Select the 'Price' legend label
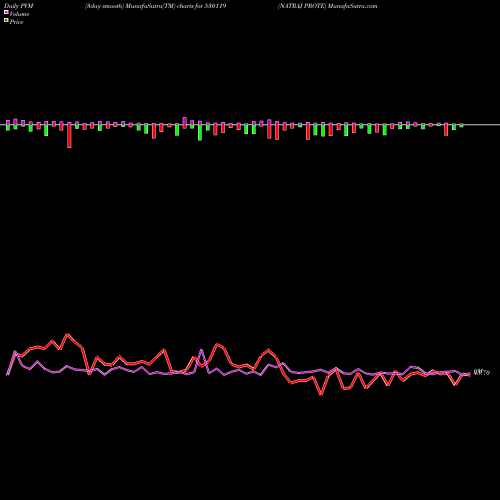Viewport: 500px width, 500px height. tap(16, 22)
